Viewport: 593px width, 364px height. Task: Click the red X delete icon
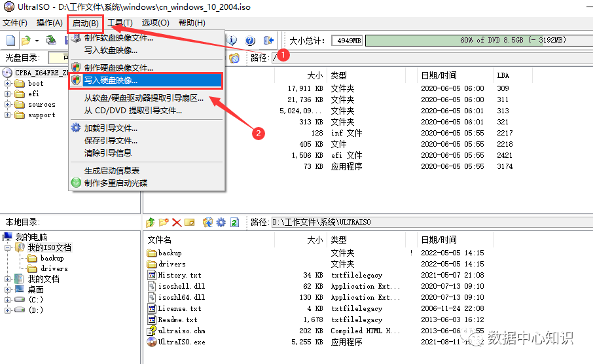(x=177, y=223)
